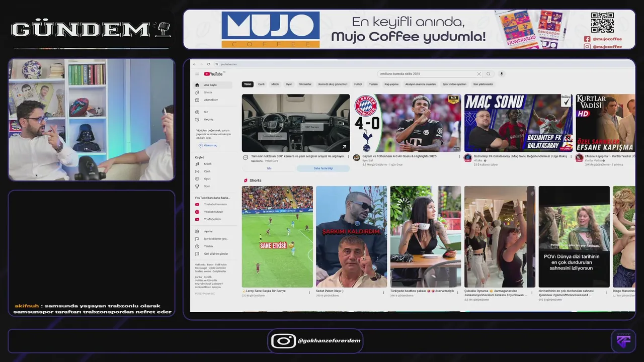Image resolution: width=644 pixels, height=362 pixels.
Task: Open Oyun gaming under Keşfet
Action: point(213,178)
